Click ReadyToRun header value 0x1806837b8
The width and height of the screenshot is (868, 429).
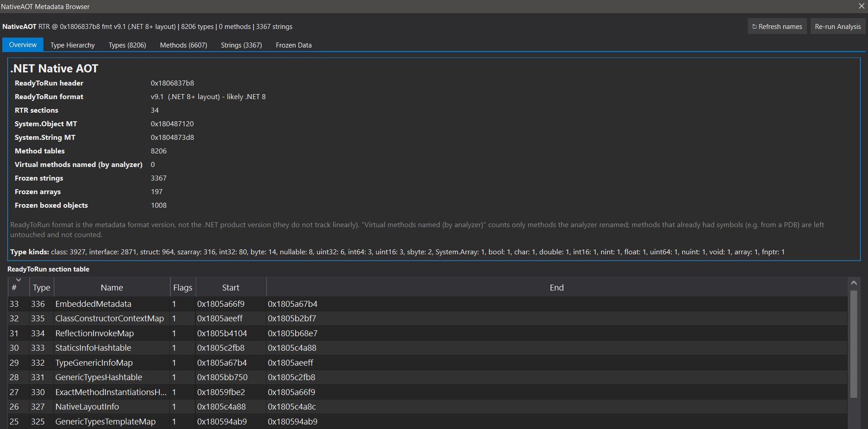(172, 83)
